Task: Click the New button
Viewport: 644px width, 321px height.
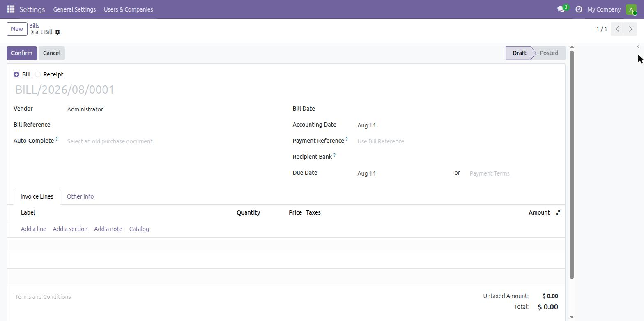Action: (17, 29)
